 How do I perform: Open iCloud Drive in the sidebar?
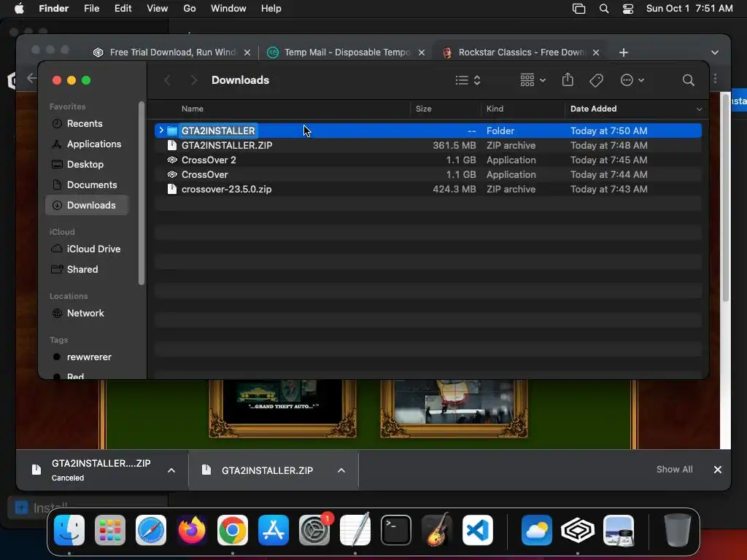click(x=87, y=249)
